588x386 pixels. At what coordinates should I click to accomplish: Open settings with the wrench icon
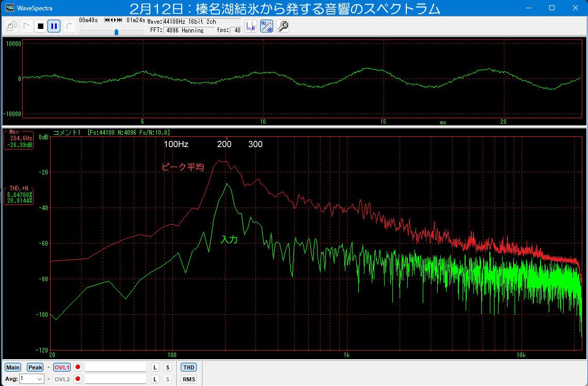pyautogui.click(x=282, y=26)
